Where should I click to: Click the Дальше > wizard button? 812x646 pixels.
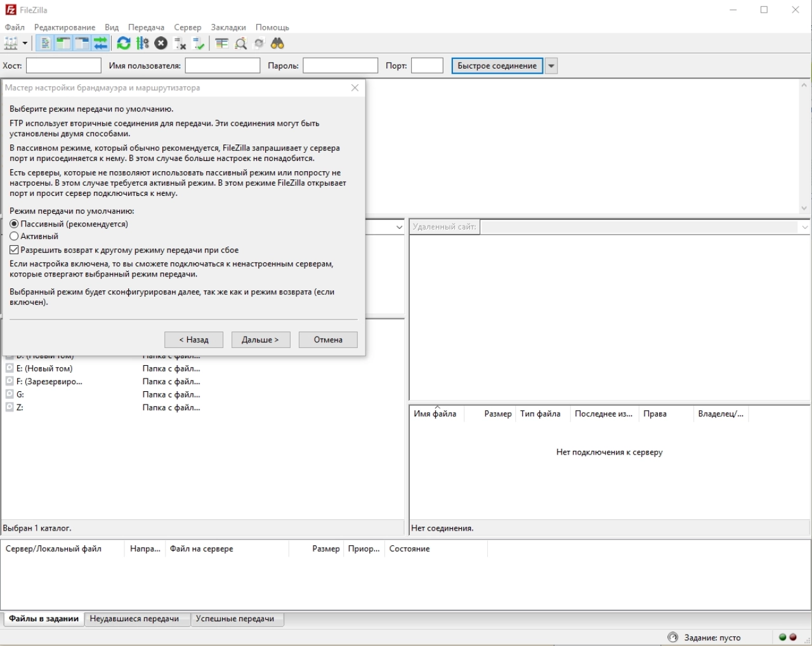coord(260,340)
